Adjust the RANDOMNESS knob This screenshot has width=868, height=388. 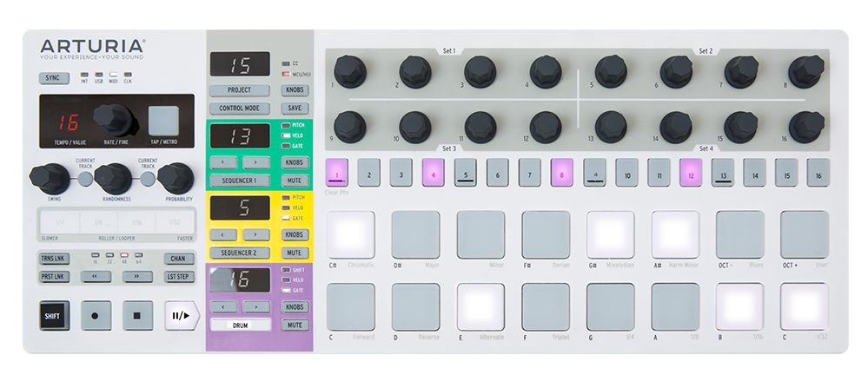point(113,178)
